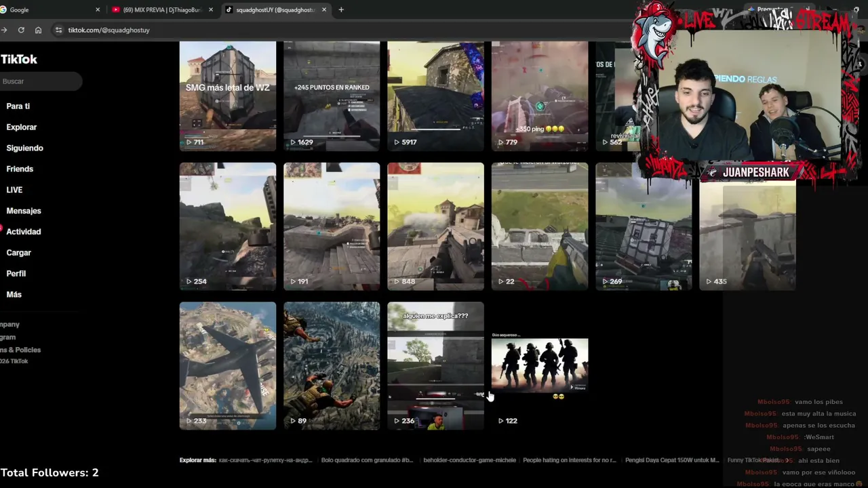Image resolution: width=868 pixels, height=488 pixels.
Task: Open the LIVE section
Action: pos(14,190)
